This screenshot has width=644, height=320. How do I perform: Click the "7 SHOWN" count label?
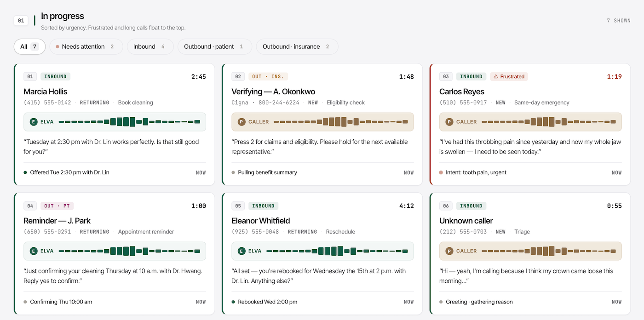tap(619, 21)
